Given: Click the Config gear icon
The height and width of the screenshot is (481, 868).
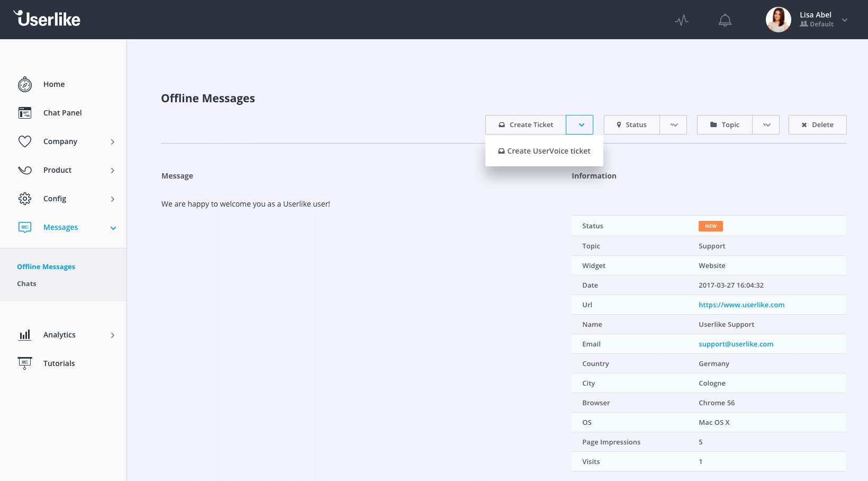Looking at the screenshot, I should 25,199.
